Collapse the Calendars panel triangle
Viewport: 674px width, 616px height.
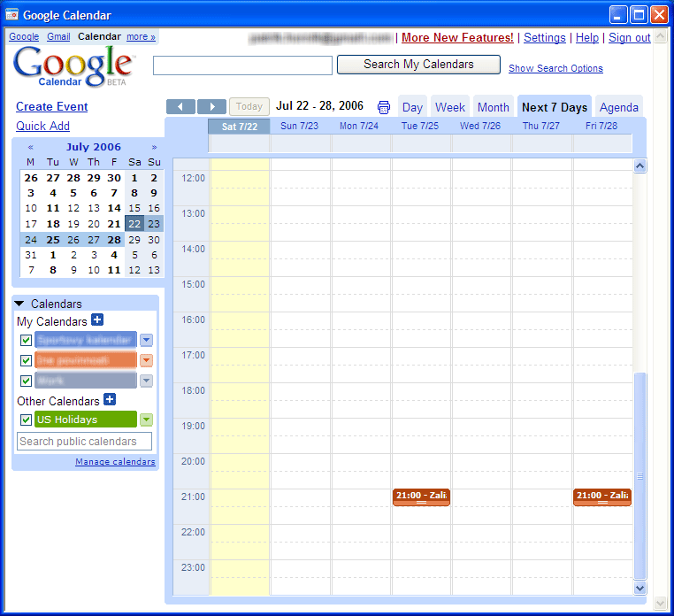point(19,304)
